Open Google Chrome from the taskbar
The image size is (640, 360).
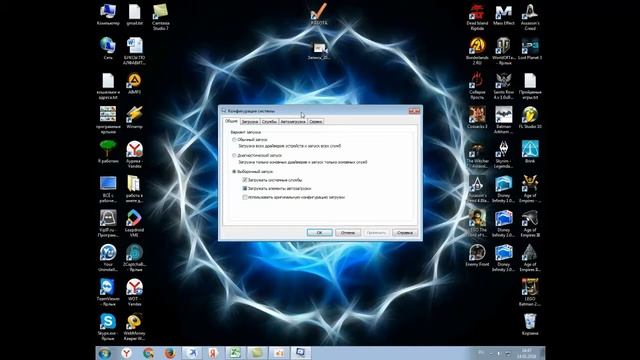click(149, 353)
